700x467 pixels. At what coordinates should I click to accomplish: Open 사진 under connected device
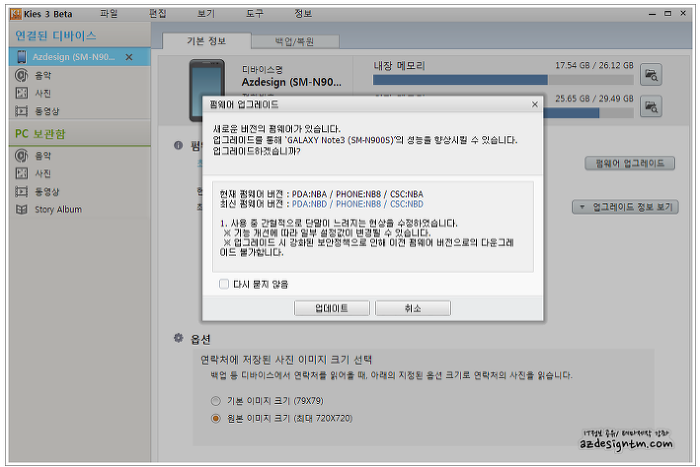pyautogui.click(x=43, y=93)
